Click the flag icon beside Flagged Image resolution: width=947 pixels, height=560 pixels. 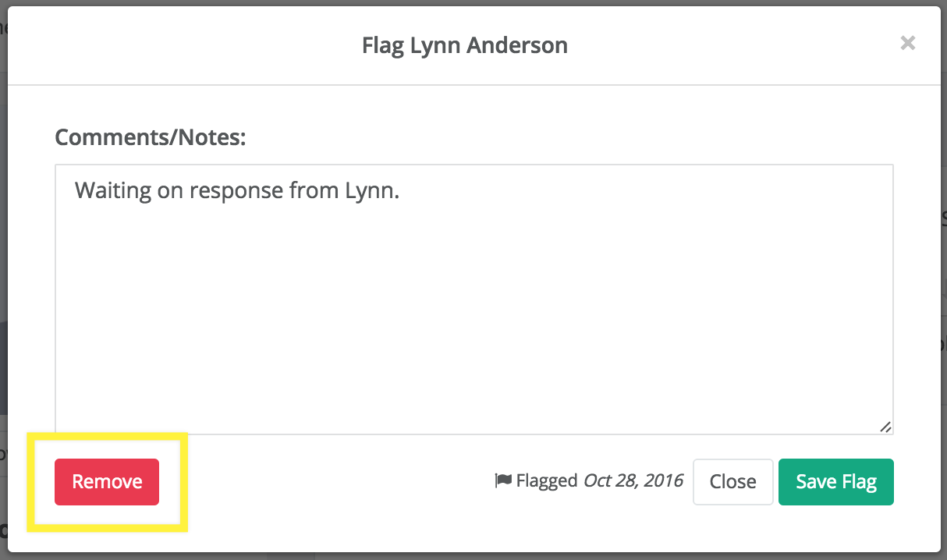(503, 481)
